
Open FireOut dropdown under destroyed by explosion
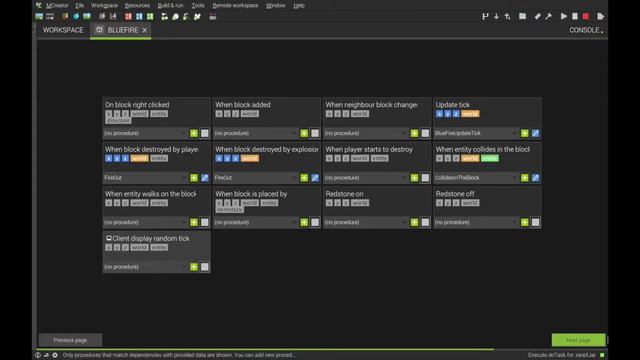point(256,178)
